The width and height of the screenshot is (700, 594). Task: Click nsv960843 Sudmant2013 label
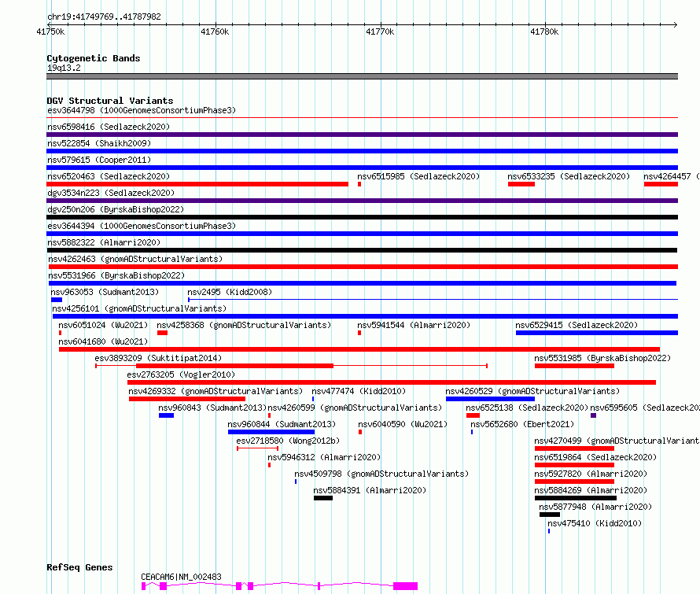point(212,408)
